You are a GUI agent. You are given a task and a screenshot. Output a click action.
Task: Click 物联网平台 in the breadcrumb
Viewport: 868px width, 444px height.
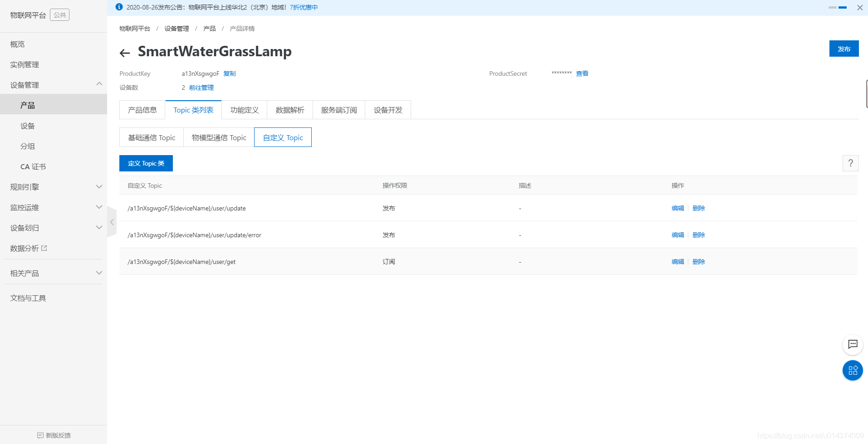[135, 29]
